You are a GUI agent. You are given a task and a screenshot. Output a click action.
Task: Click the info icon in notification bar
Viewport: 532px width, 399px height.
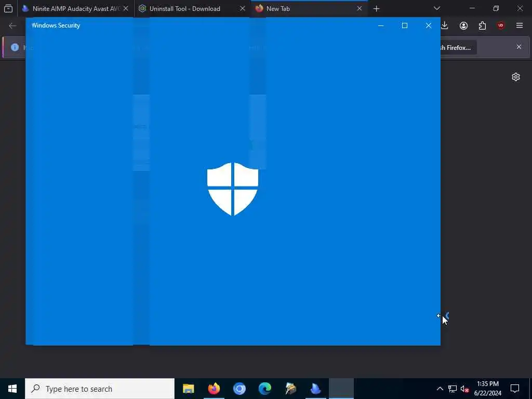(15, 47)
